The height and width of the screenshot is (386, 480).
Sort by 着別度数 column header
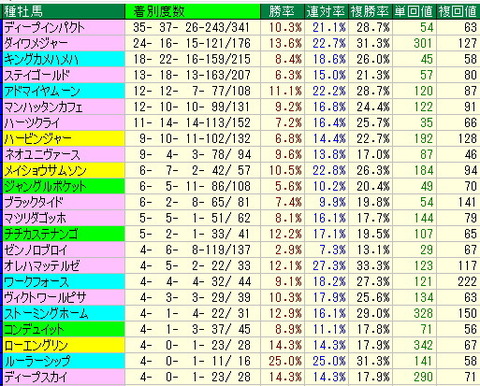tap(193, 12)
